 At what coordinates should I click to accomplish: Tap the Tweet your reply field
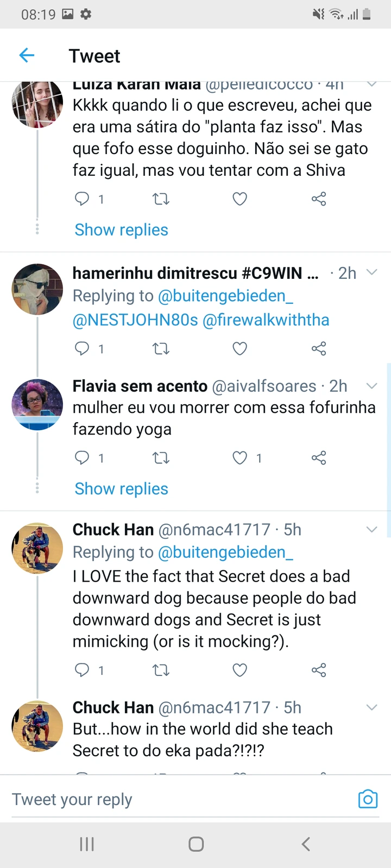163,799
